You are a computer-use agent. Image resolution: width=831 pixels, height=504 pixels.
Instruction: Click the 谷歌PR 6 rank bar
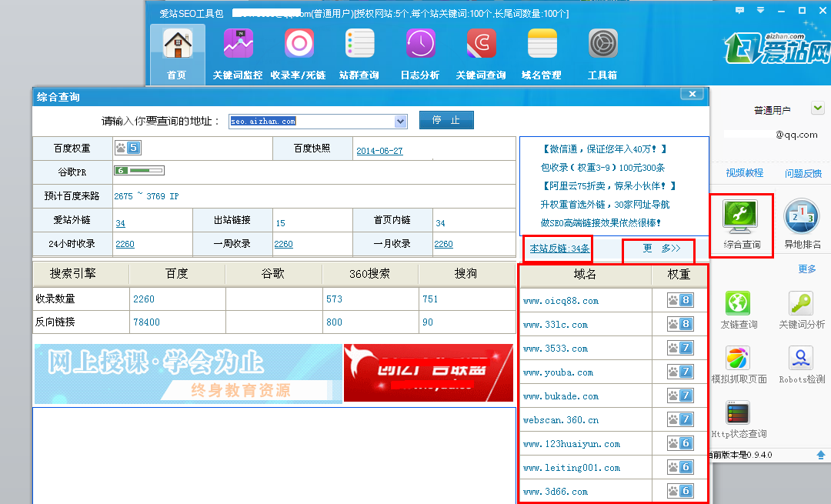tap(139, 171)
